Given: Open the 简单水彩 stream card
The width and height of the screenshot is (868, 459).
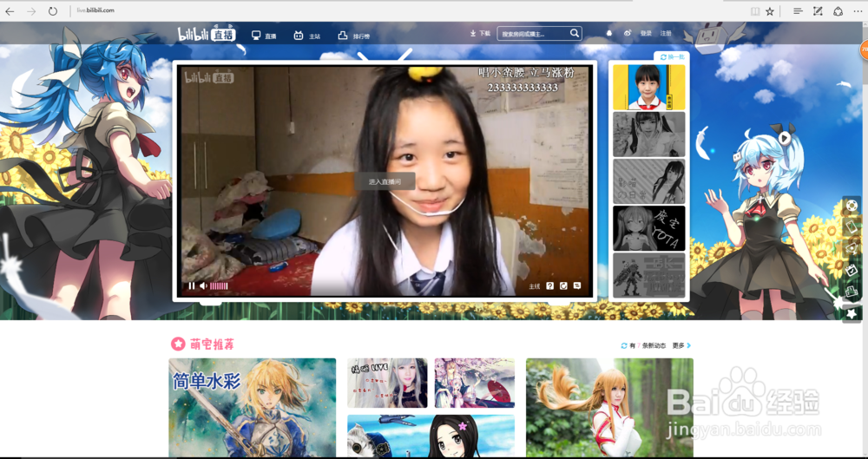Looking at the screenshot, I should tap(252, 408).
